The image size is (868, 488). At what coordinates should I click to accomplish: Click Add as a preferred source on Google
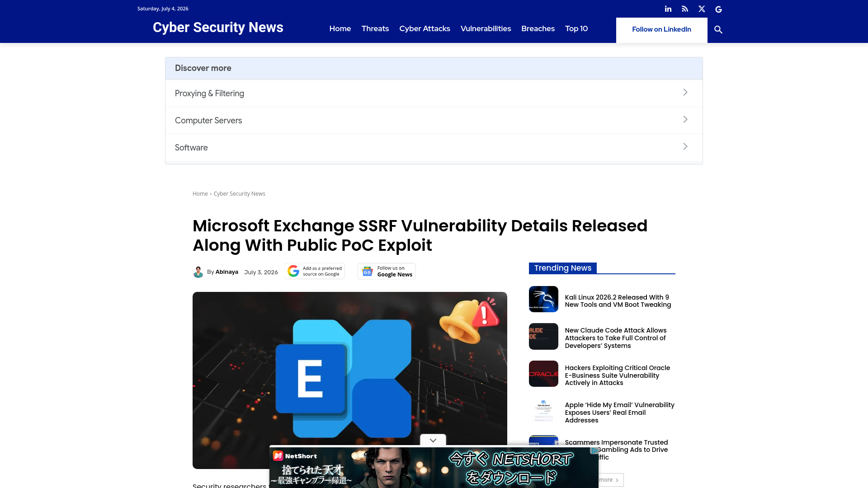(315, 271)
